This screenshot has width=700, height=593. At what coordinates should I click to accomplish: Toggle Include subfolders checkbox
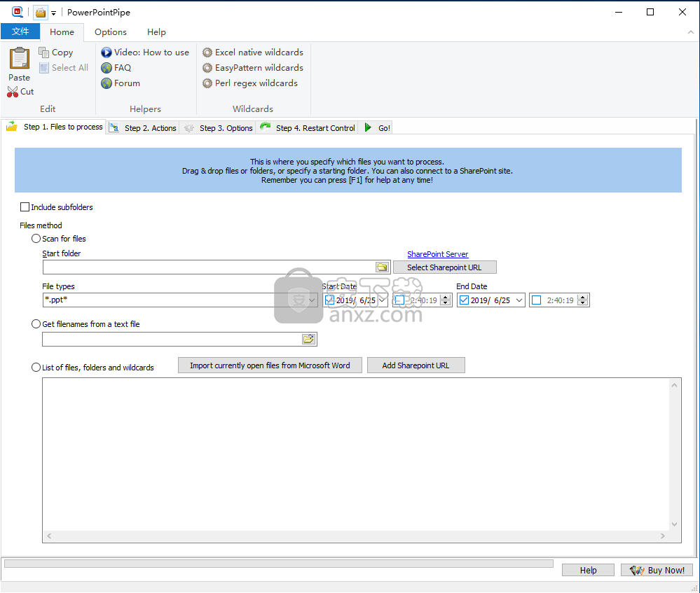(x=25, y=207)
